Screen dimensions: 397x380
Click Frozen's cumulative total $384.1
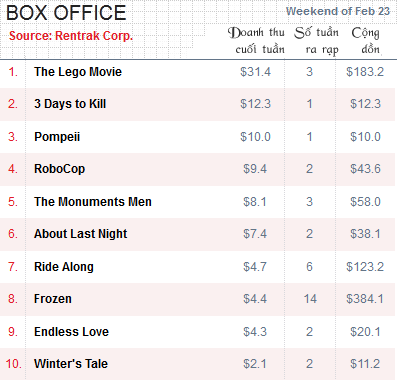click(365, 299)
